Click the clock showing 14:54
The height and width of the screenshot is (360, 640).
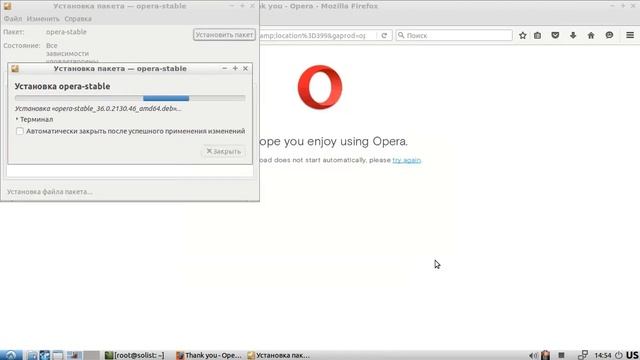(603, 356)
